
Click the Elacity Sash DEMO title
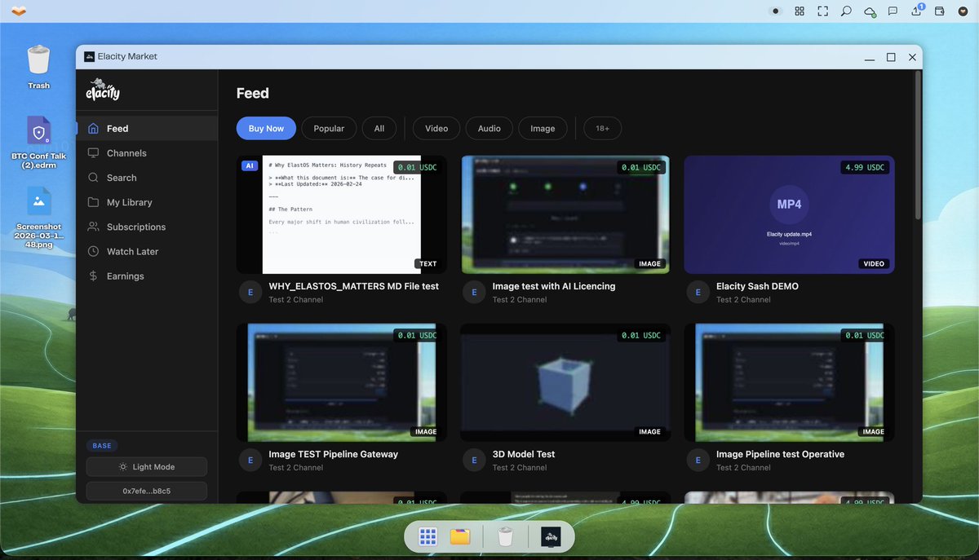coord(757,286)
